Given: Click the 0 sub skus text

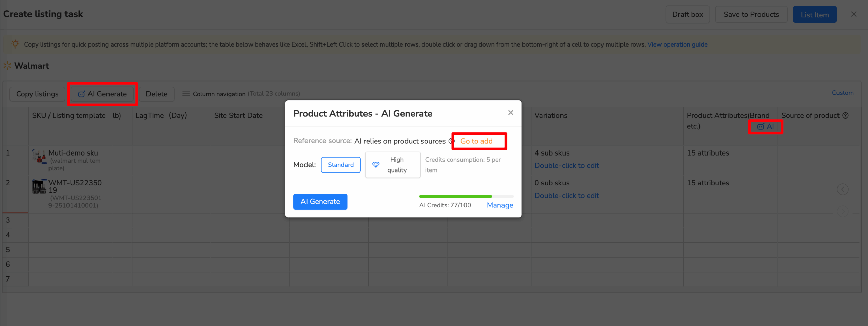Looking at the screenshot, I should pyautogui.click(x=552, y=183).
